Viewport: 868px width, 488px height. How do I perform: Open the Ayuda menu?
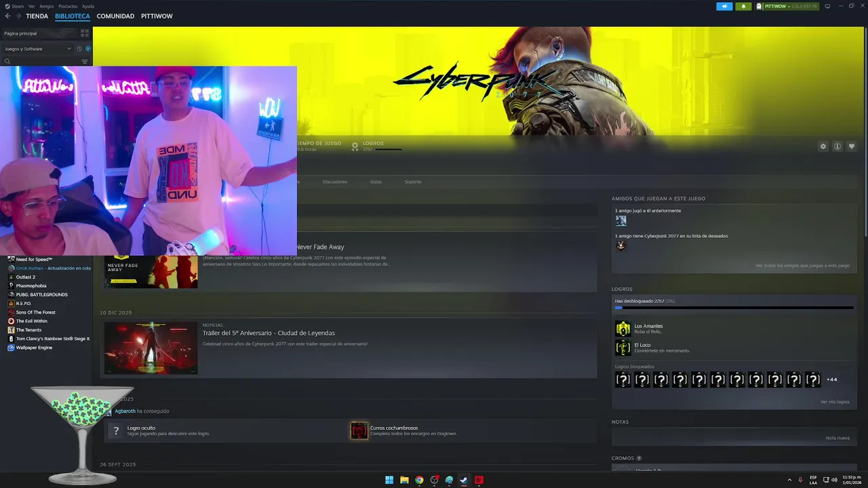click(x=88, y=6)
